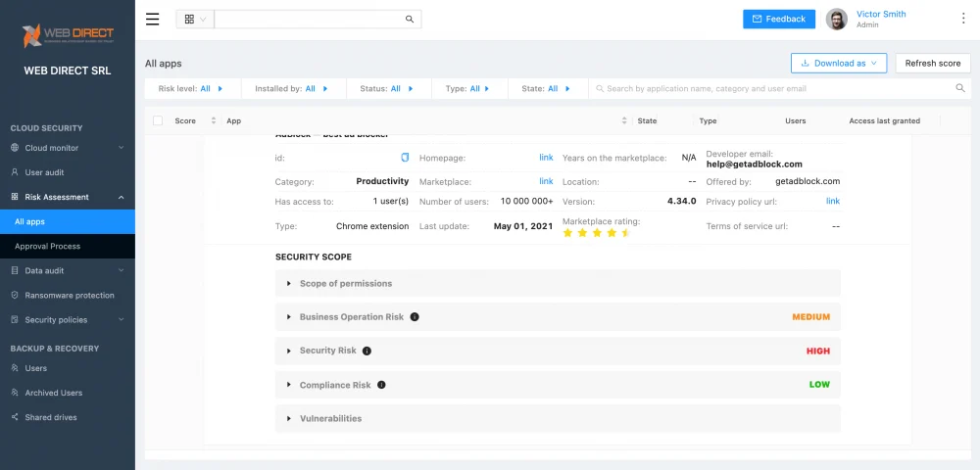Screen dimensions: 980x470
Task: Open the vertical three-dot options menu
Action: [x=963, y=19]
